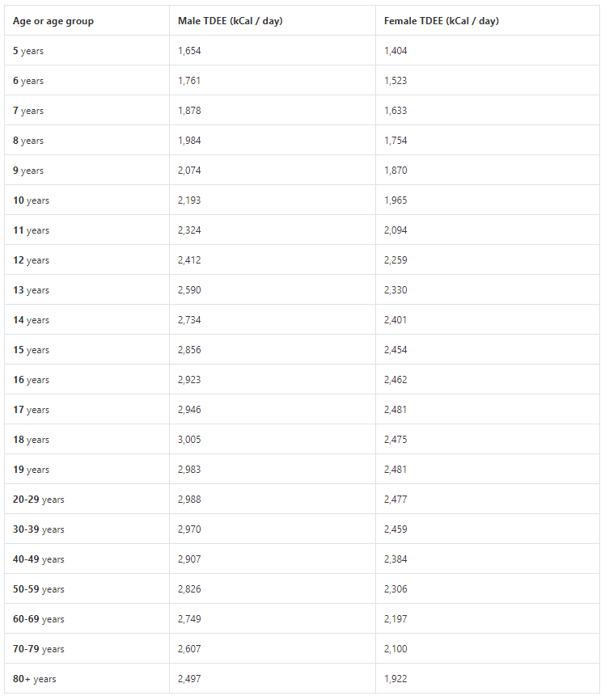Click female TDEE value 1,523
The width and height of the screenshot is (609, 700).
point(395,81)
